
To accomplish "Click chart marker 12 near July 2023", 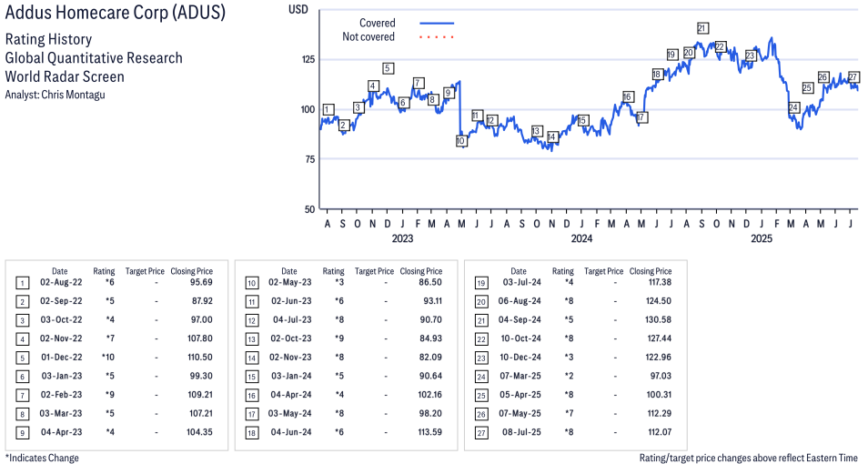I will tap(491, 120).
